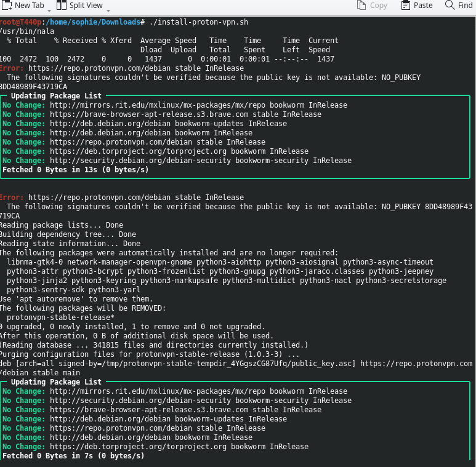Viewport: 476px width, 467px height.
Task: Click the 'Reading database ... 341815 files' line
Action: (x=154, y=345)
